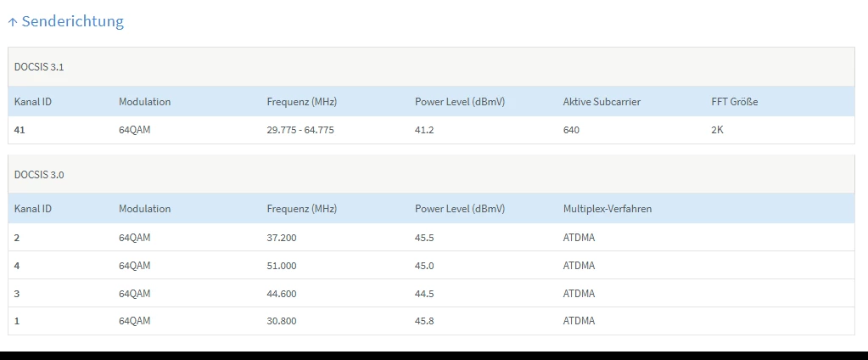Image resolution: width=868 pixels, height=360 pixels.
Task: Select channel 41 row ID cell
Action: coord(20,130)
